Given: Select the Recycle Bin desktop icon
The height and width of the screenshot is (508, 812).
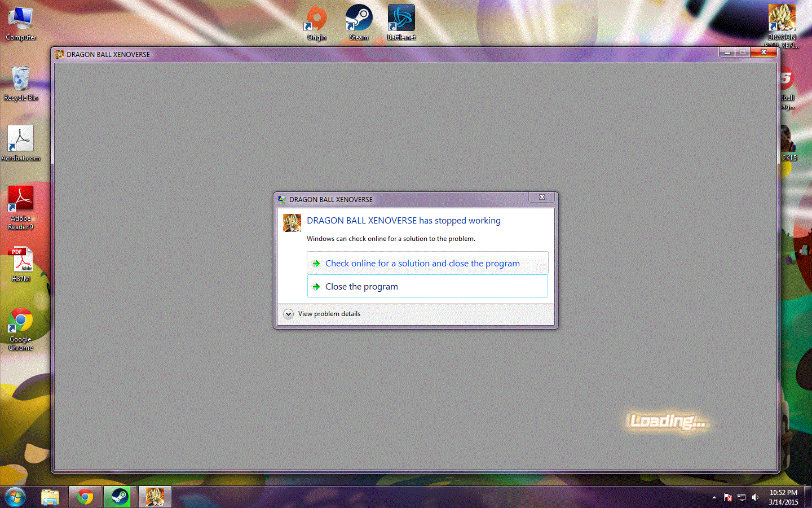Looking at the screenshot, I should 21,84.
